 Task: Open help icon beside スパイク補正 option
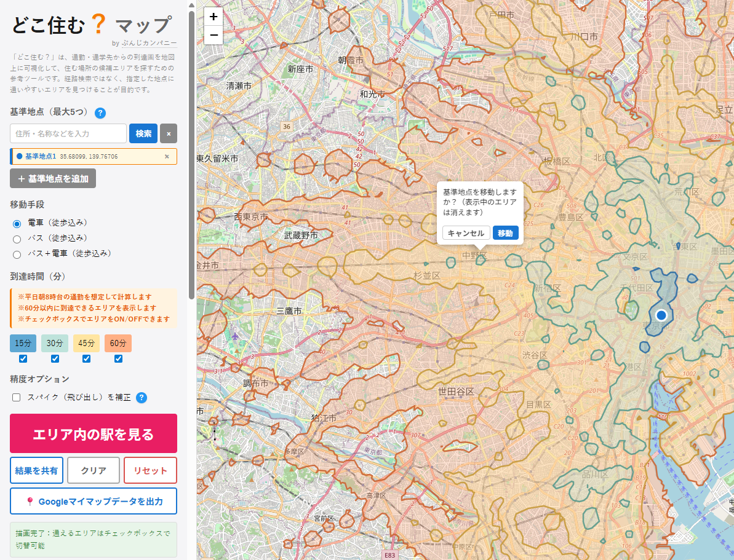click(x=142, y=398)
